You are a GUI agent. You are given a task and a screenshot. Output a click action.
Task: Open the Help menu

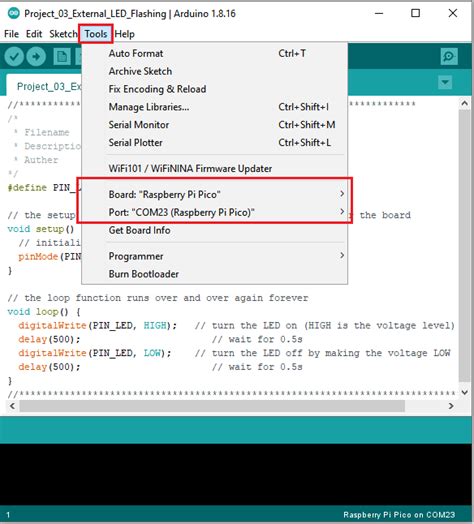click(124, 34)
